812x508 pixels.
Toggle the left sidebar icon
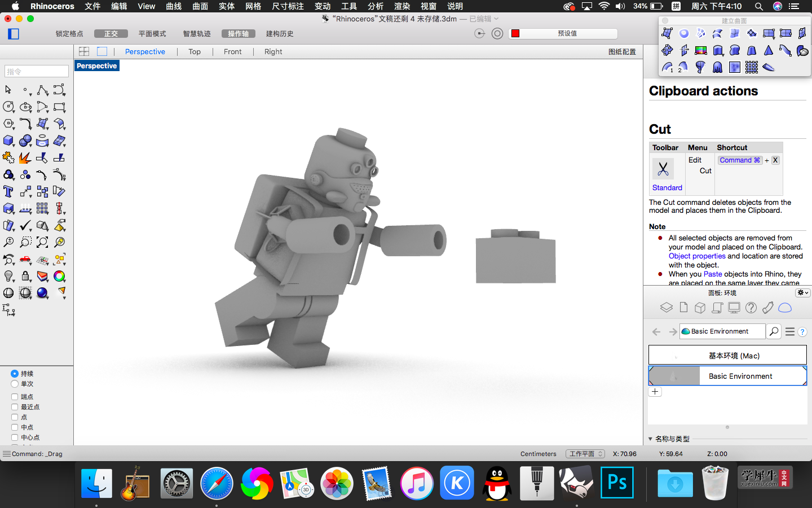click(14, 34)
